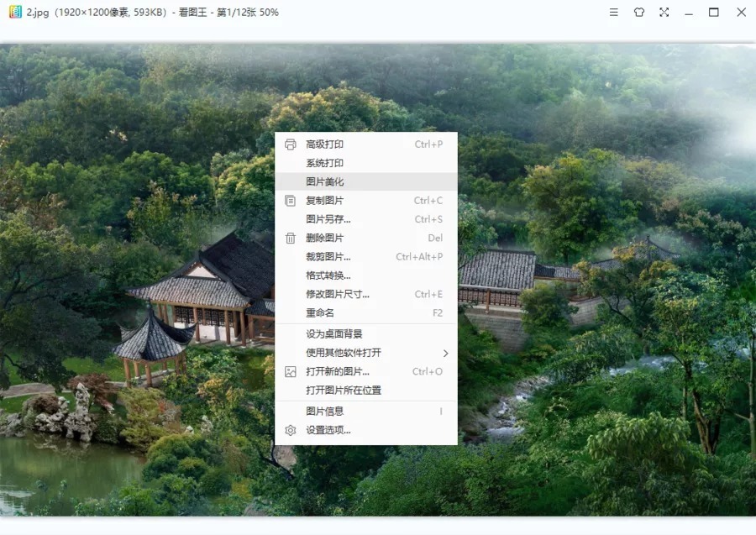Screen dimensions: 756x535
Task: Select 修改图片尺寸... menu entry
Action: point(337,294)
